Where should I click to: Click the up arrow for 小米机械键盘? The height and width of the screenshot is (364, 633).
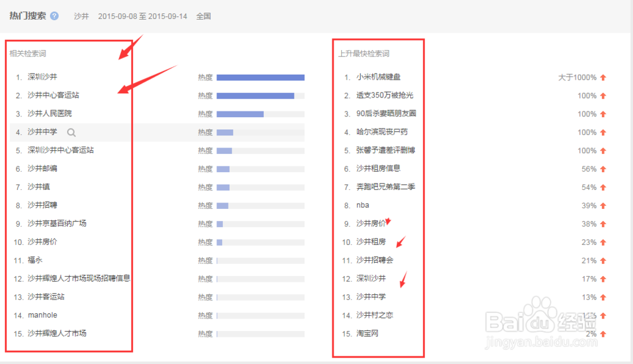pyautogui.click(x=603, y=77)
